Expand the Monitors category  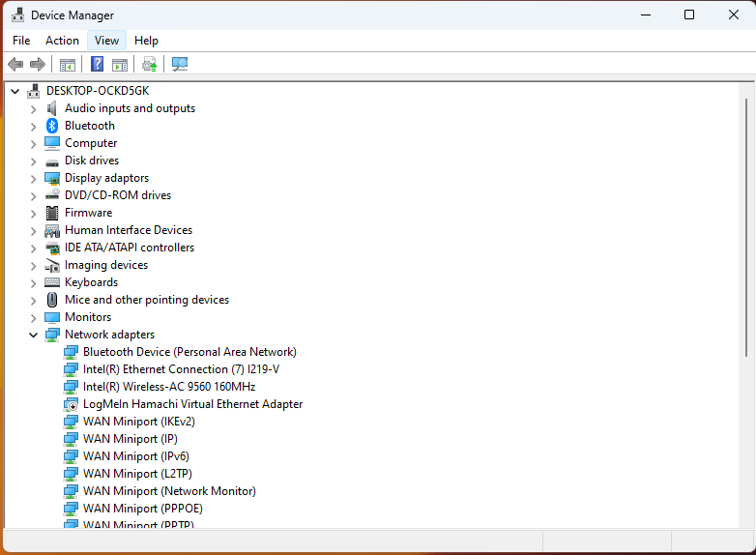33,318
